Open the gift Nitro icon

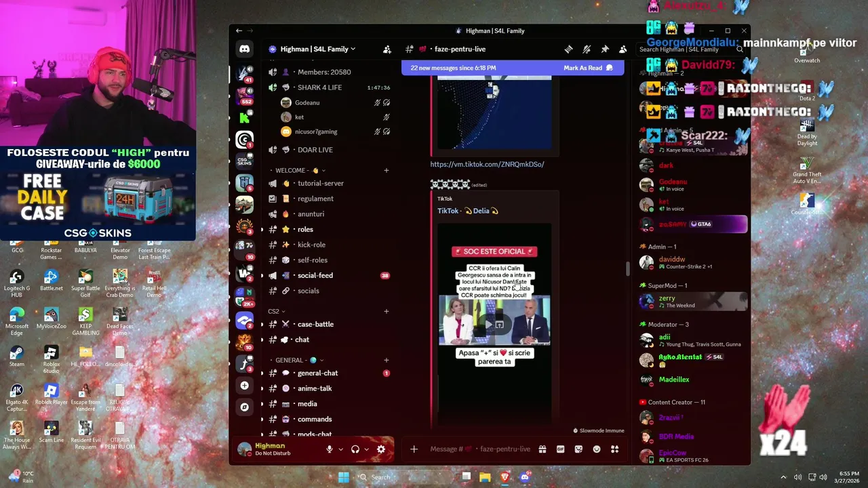pyautogui.click(x=542, y=449)
